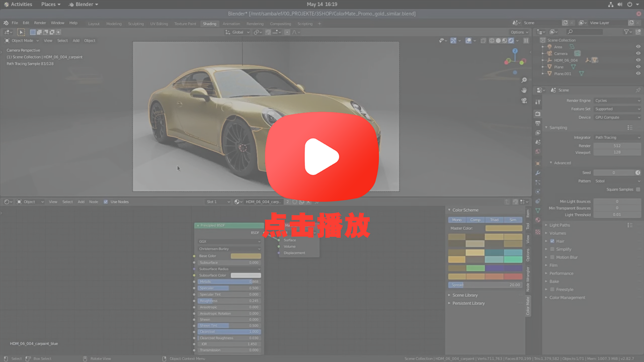The height and width of the screenshot is (362, 644).
Task: Switch to solid viewport shading
Action: tap(499, 41)
